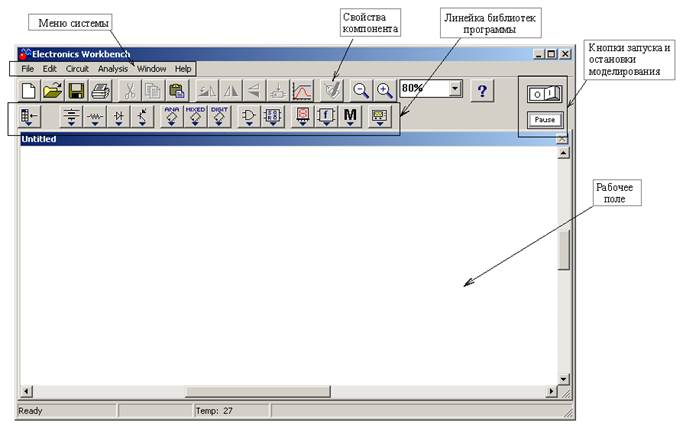Open the Analysis menu
This screenshot has height=426, width=683.
pyautogui.click(x=113, y=69)
